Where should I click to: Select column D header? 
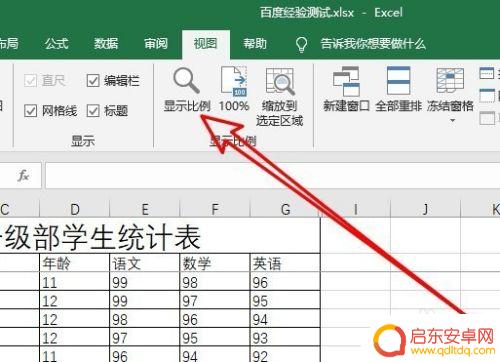75,209
